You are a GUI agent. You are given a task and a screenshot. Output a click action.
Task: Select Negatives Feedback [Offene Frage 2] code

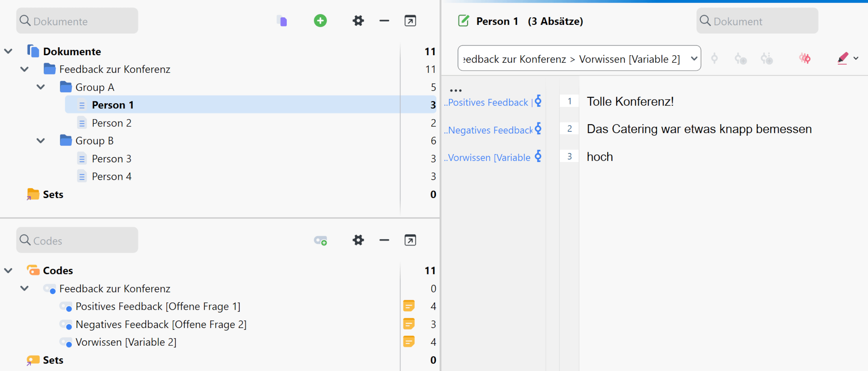pos(161,324)
